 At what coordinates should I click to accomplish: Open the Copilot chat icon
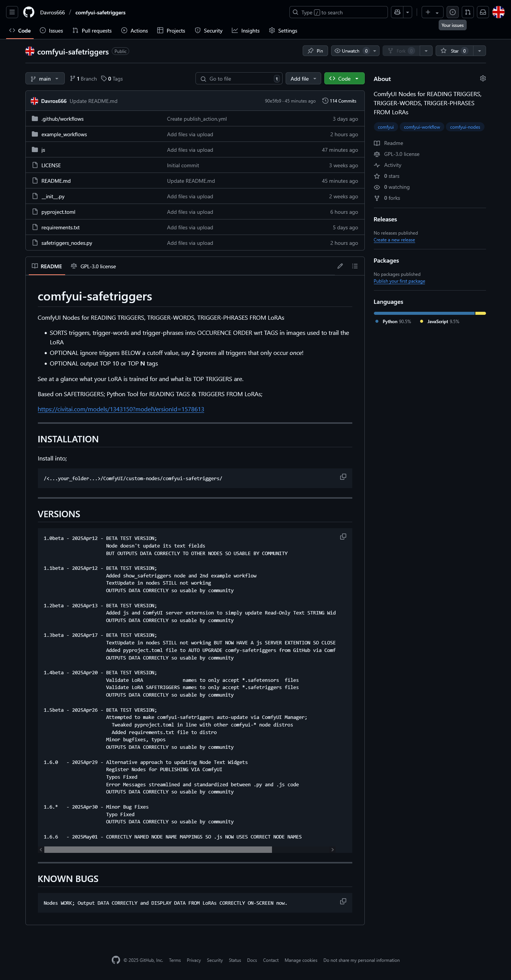pyautogui.click(x=397, y=12)
